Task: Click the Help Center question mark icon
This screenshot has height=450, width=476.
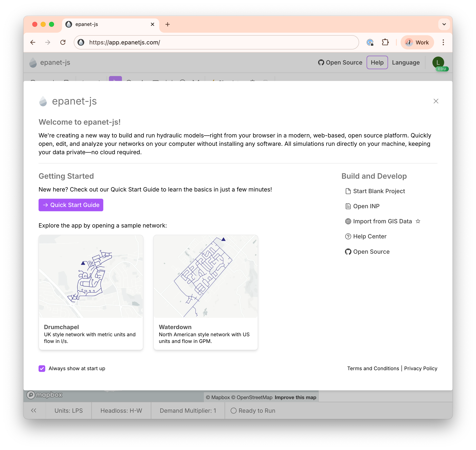Action: 348,237
